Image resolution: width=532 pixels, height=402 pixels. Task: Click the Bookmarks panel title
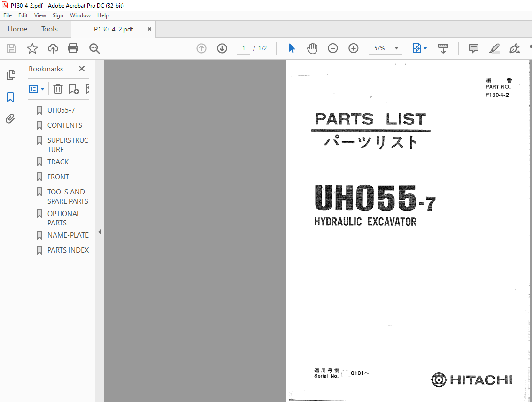46,69
